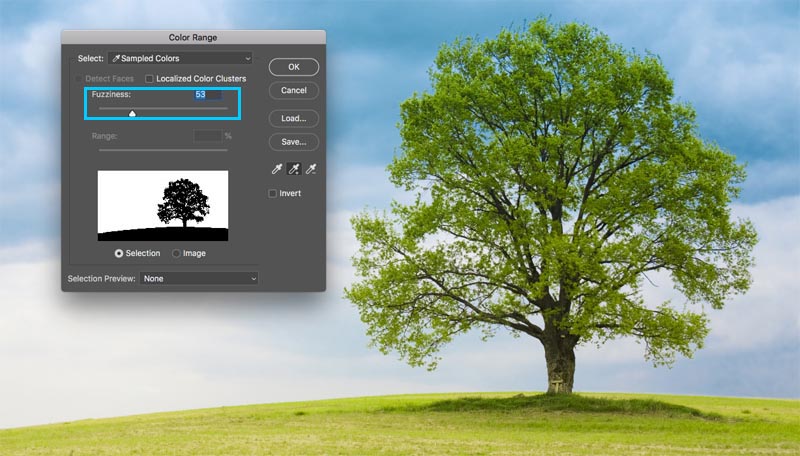This screenshot has height=456, width=800.
Task: Click the Color Range dialog title bar
Action: click(193, 37)
